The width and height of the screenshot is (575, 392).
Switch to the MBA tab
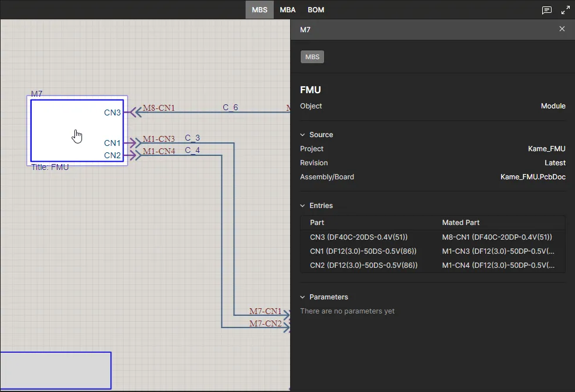[x=287, y=10]
